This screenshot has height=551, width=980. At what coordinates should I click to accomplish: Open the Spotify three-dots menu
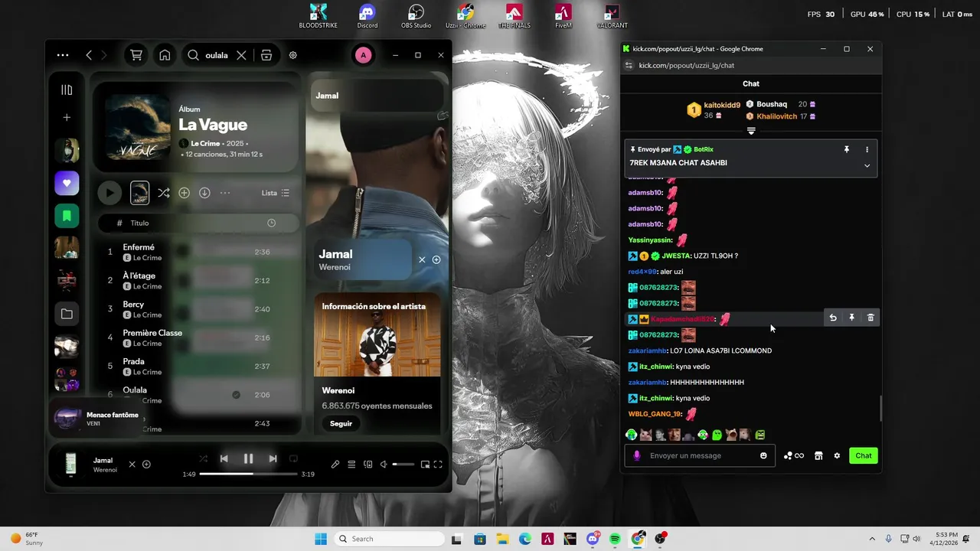[63, 55]
